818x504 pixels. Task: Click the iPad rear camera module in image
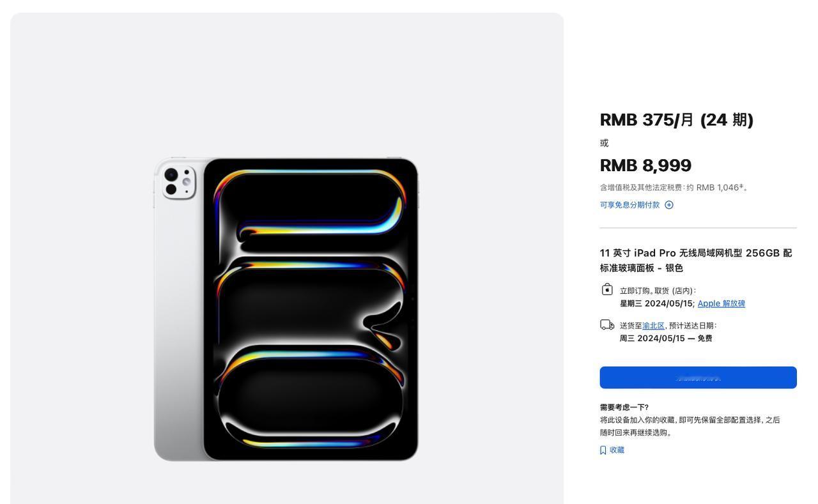coord(178,181)
